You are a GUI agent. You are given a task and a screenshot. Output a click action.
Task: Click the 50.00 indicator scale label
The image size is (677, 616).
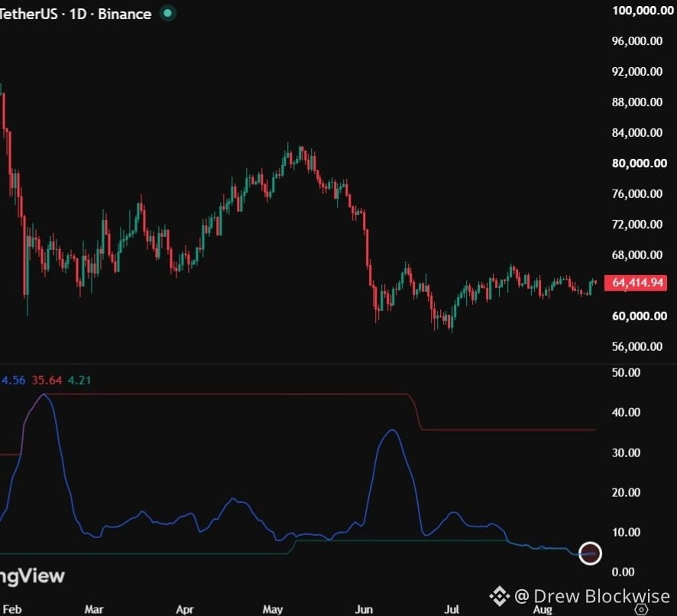[626, 372]
